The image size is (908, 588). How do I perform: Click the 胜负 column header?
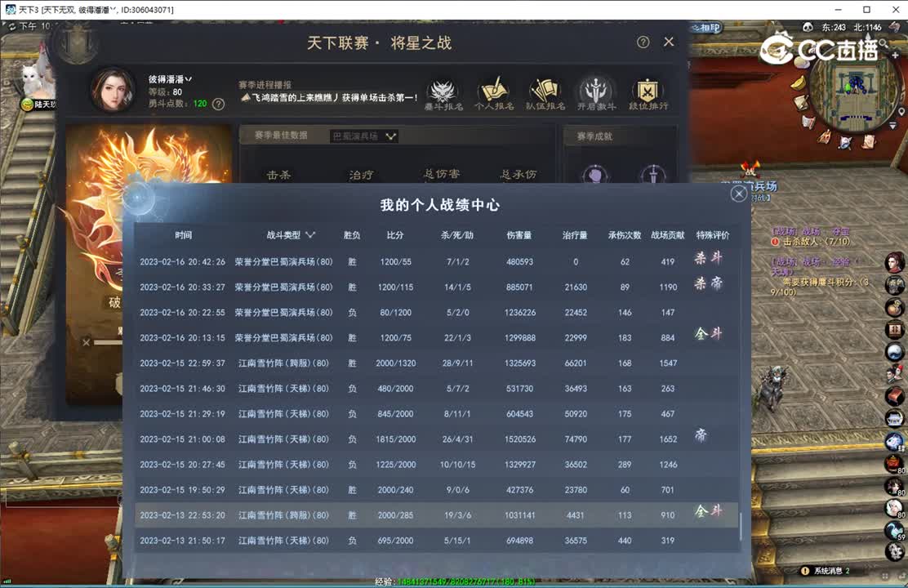(351, 234)
